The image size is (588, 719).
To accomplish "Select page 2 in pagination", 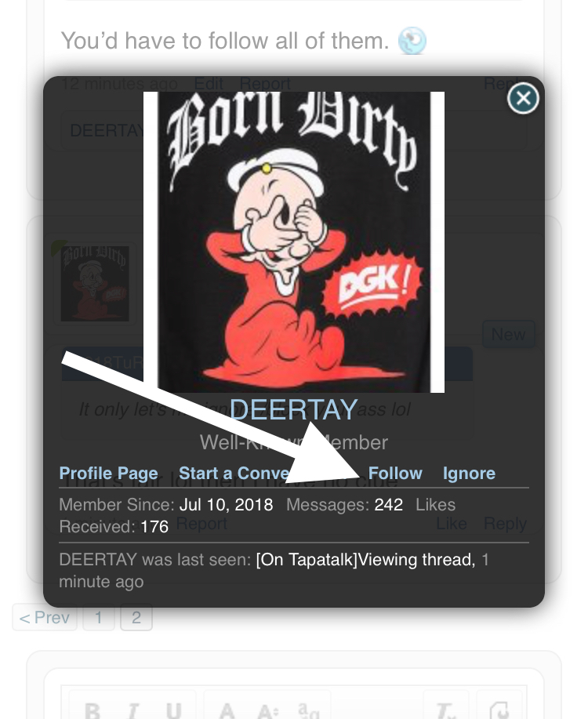I will click(136, 617).
